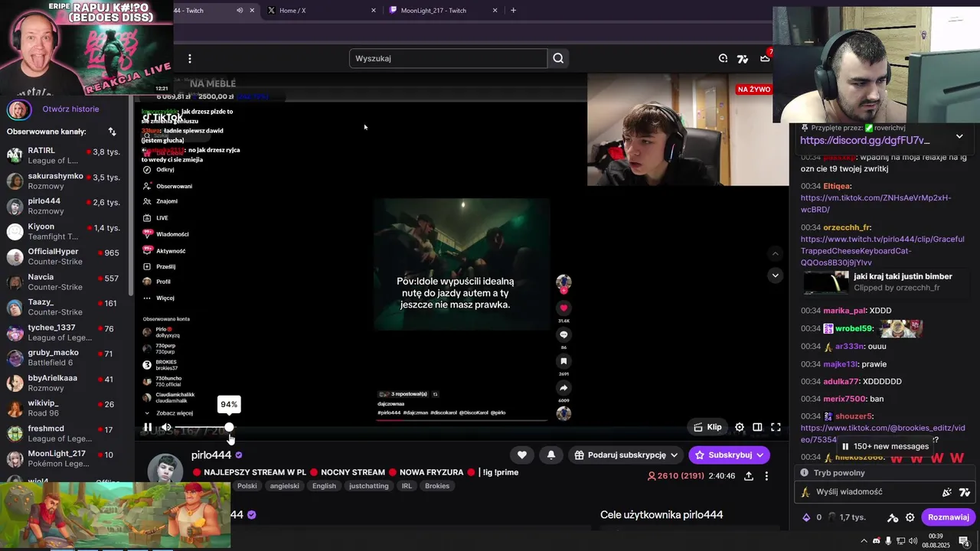Open the moderation hammer tools icon
The height and width of the screenshot is (551, 980).
point(893,517)
